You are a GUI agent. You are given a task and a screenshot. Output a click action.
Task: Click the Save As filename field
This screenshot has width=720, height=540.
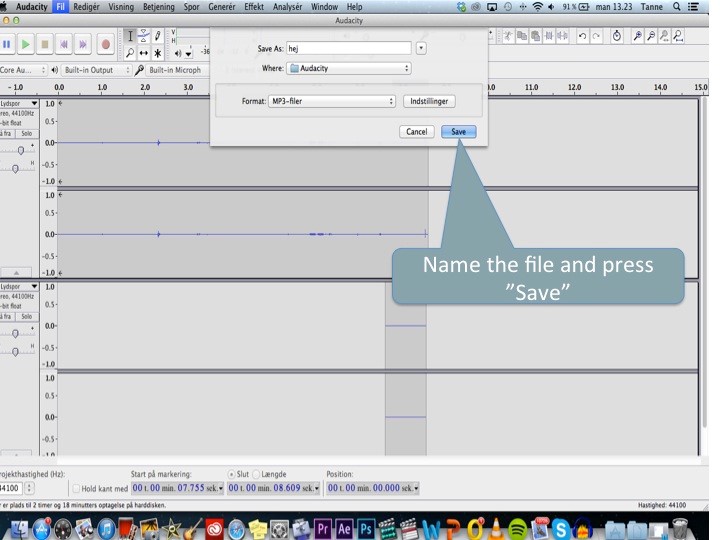[349, 48]
